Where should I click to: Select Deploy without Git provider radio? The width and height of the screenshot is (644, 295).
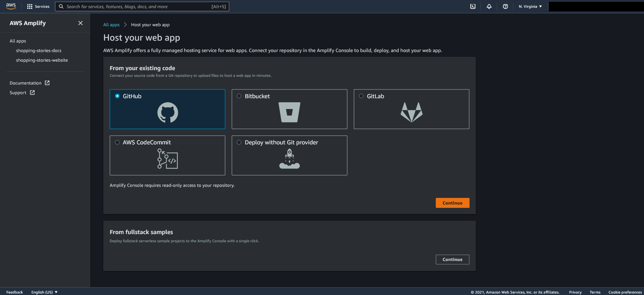[x=239, y=143]
